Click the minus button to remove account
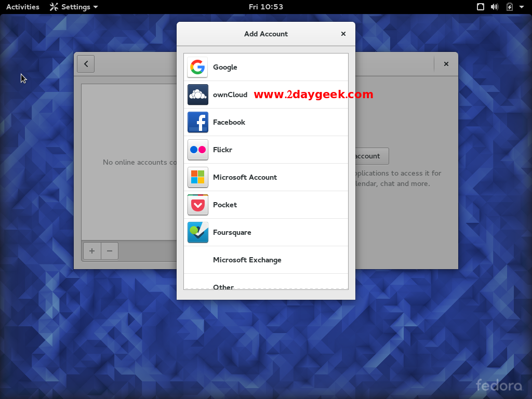This screenshot has width=532, height=399. pyautogui.click(x=110, y=251)
